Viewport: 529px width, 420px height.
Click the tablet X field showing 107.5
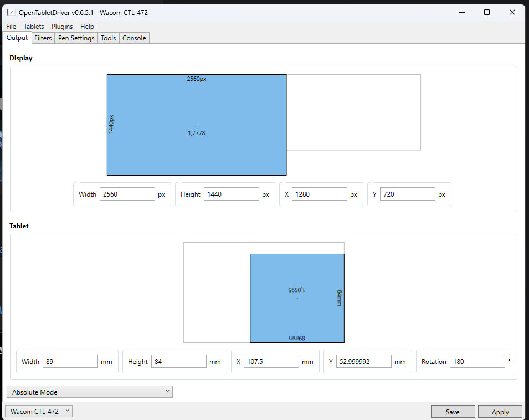(271, 362)
